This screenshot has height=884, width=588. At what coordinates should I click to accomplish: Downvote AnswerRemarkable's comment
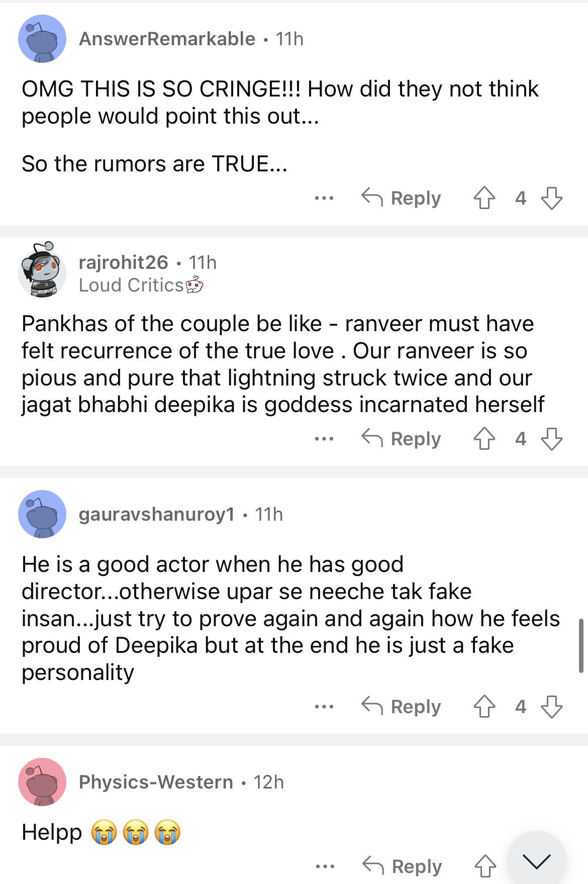pyautogui.click(x=551, y=198)
